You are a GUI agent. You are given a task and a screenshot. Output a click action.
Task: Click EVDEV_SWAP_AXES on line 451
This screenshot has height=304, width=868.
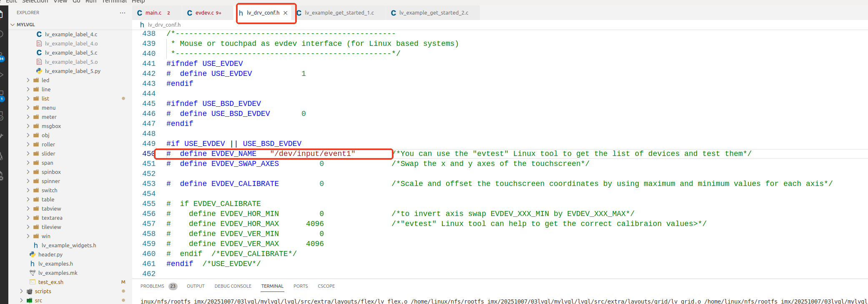pyautogui.click(x=245, y=163)
